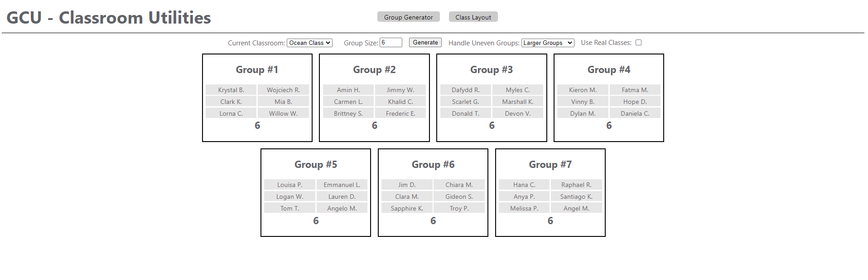The width and height of the screenshot is (868, 280).
Task: Select Raphael R. in Group #7
Action: [x=576, y=184]
